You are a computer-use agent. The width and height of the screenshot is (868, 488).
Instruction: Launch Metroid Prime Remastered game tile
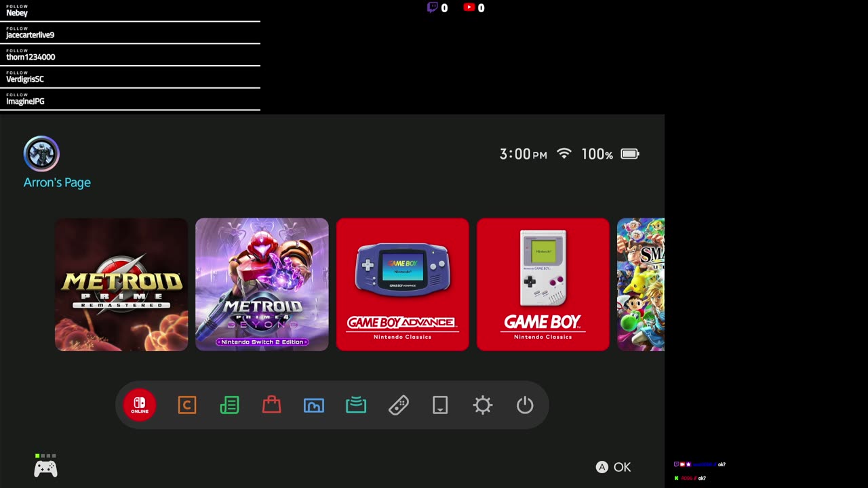tap(121, 285)
